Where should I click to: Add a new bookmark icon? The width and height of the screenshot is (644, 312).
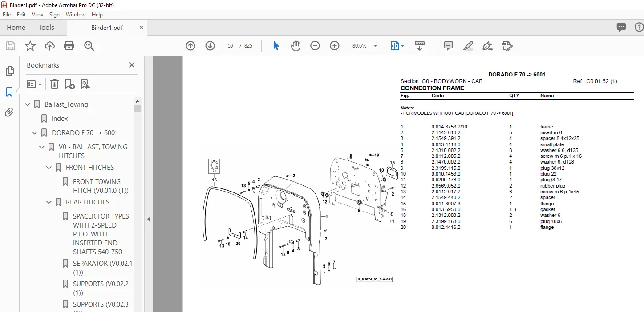coord(69,84)
